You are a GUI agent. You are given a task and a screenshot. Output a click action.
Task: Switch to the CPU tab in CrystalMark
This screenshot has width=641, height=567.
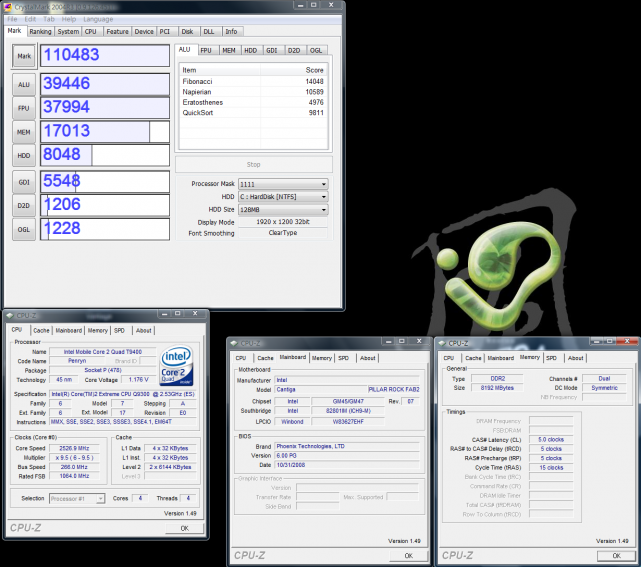(x=91, y=31)
